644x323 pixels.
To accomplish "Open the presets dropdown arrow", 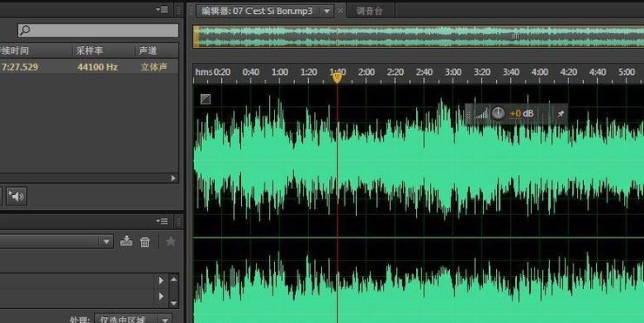I will coord(106,241).
